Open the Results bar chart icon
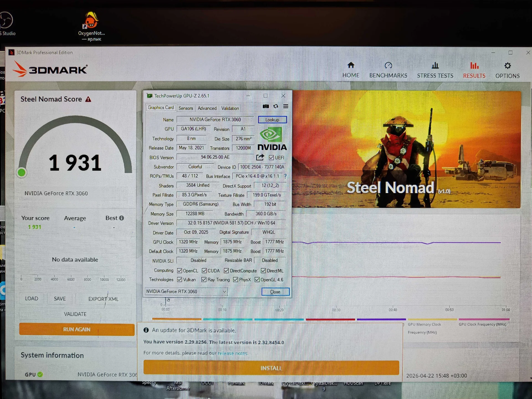 pos(474,65)
